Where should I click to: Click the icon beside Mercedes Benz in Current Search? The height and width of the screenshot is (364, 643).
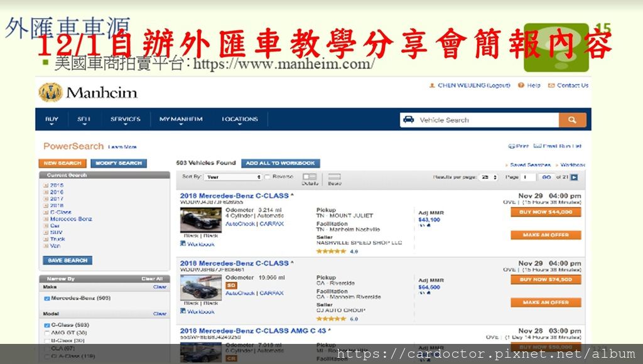point(46,219)
